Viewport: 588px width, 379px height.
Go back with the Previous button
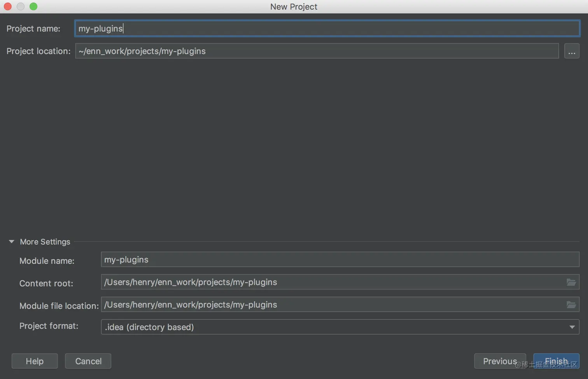500,361
